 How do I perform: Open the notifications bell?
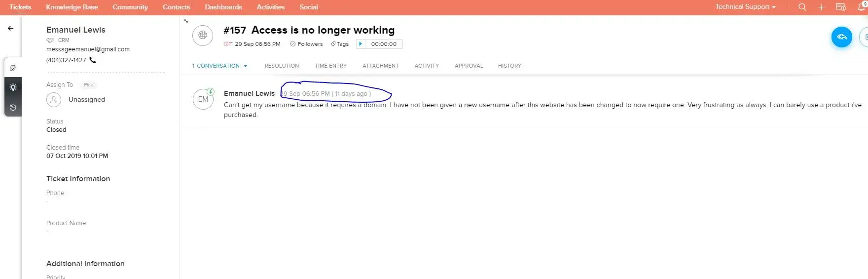861,7
